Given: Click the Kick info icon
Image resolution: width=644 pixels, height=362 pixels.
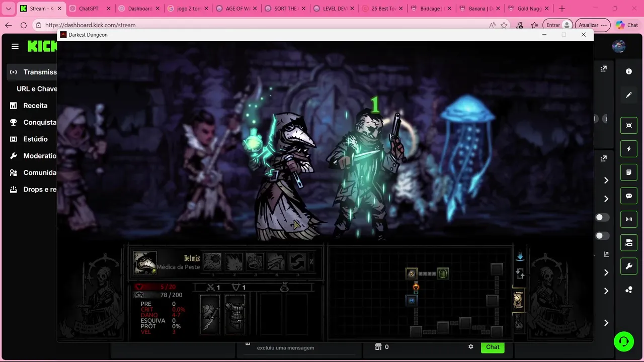Looking at the screenshot, I should [628, 71].
